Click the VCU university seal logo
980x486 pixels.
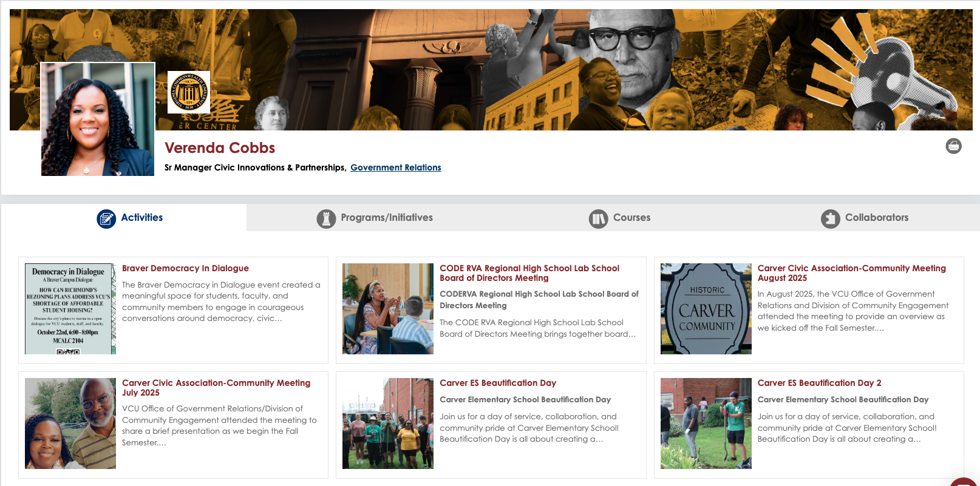click(189, 92)
